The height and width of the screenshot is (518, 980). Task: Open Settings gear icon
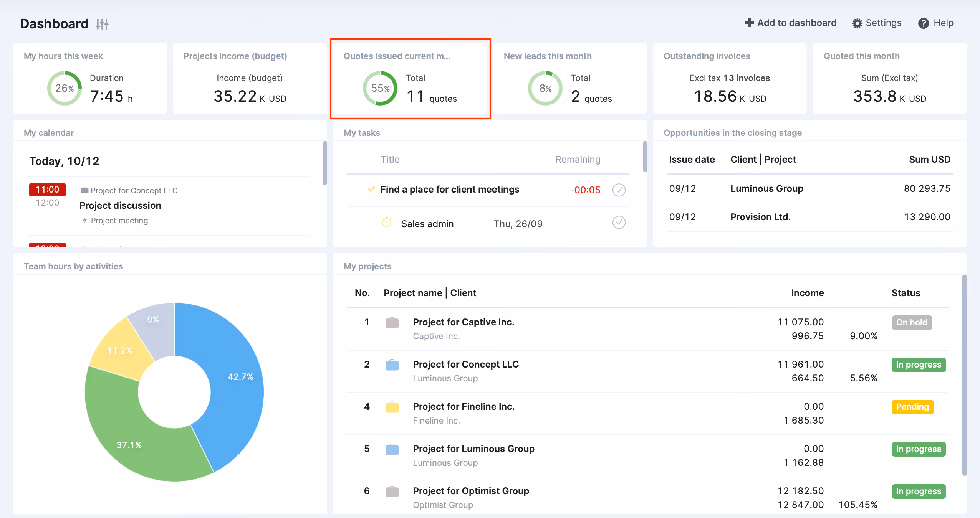tap(857, 23)
